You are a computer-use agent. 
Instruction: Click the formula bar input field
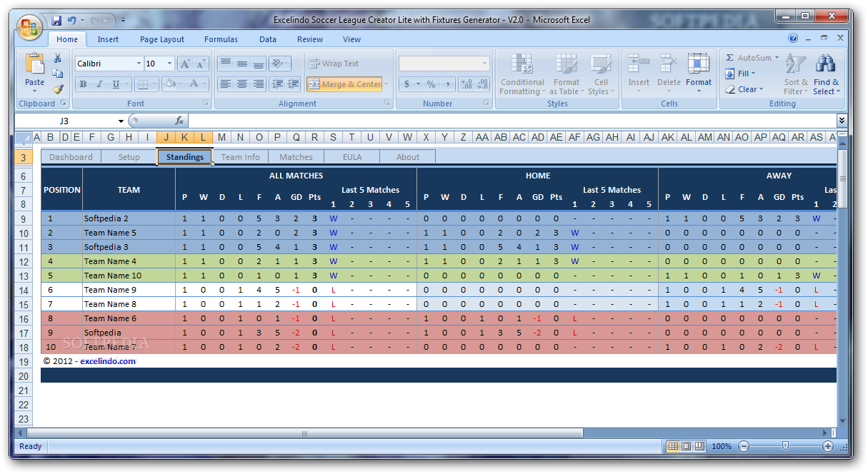click(512, 121)
